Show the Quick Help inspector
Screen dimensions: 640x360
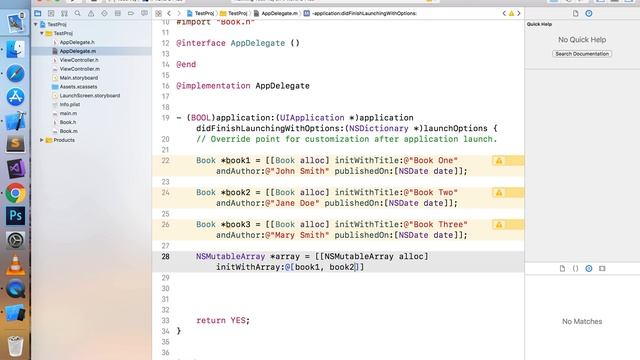pos(589,13)
